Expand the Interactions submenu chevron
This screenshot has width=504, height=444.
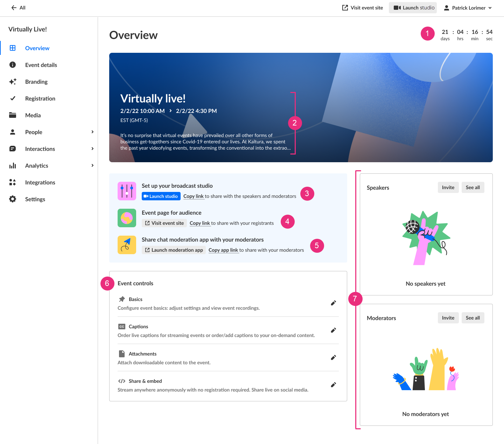pyautogui.click(x=92, y=149)
